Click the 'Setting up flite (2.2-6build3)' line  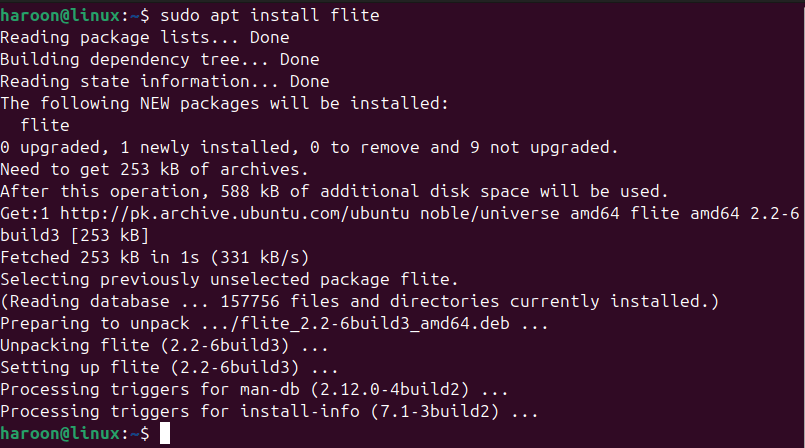169,367
